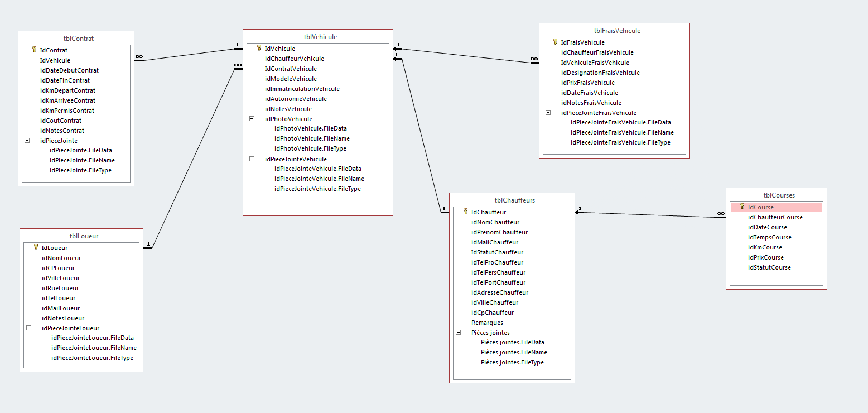Select idDesignationFraisVehicule field
Viewport: 868px width, 413px height.
(600, 73)
